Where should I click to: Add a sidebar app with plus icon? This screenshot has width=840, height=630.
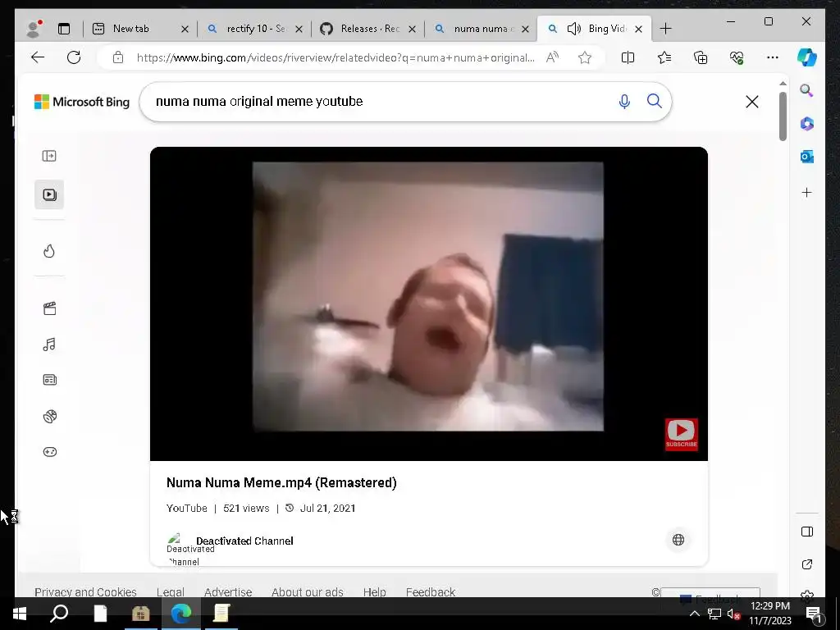click(x=807, y=192)
